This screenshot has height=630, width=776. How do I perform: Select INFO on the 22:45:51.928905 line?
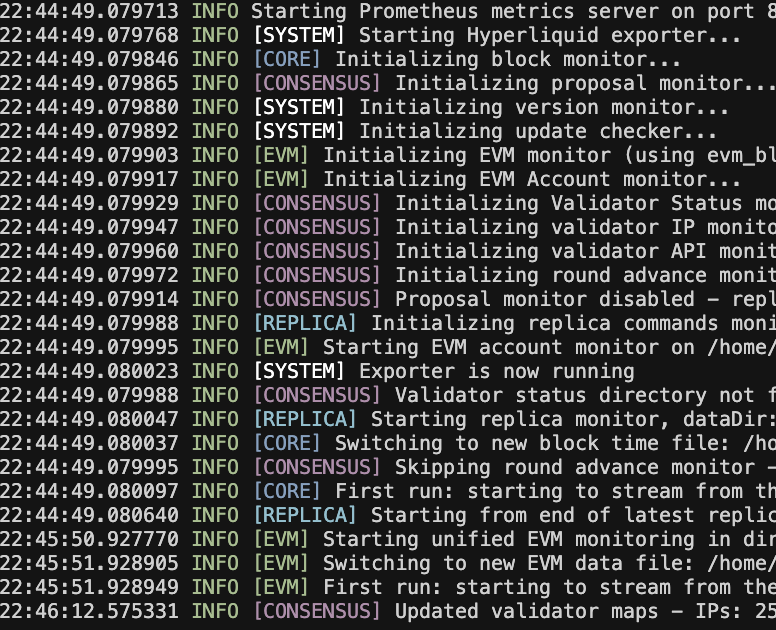[x=215, y=564]
